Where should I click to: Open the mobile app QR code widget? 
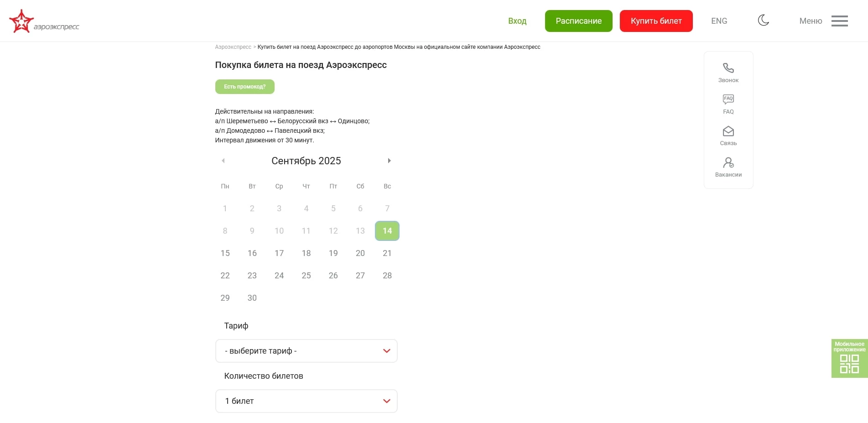[849, 359]
